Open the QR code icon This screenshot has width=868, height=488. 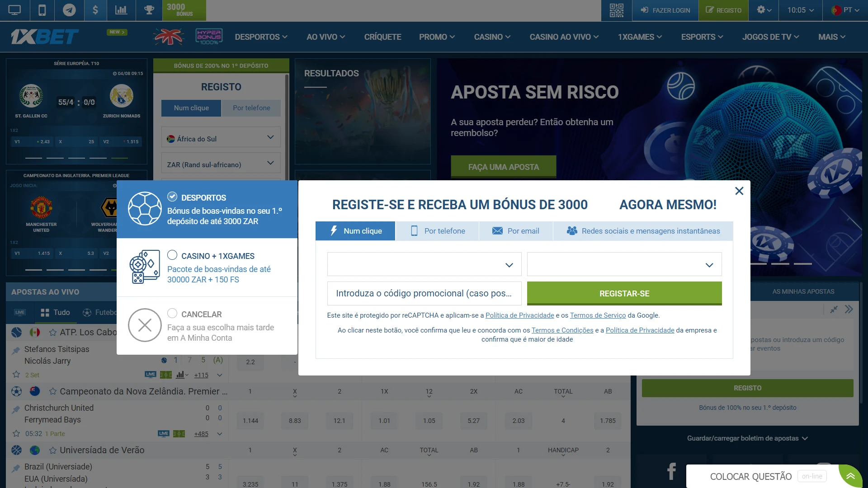point(616,10)
